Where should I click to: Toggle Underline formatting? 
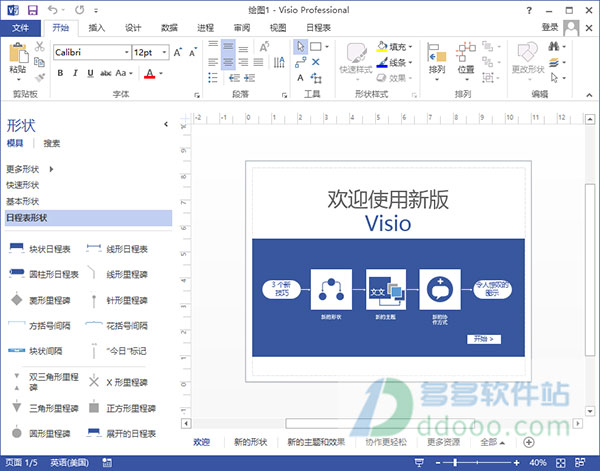90,73
